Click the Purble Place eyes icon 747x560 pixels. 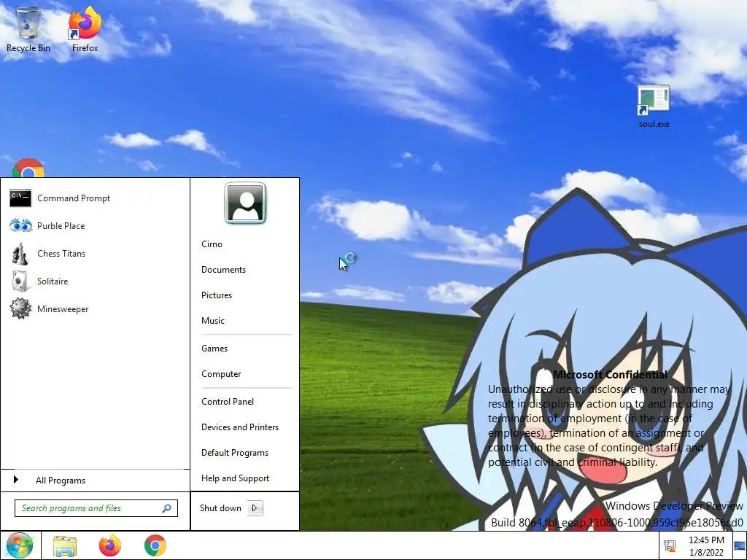point(20,226)
